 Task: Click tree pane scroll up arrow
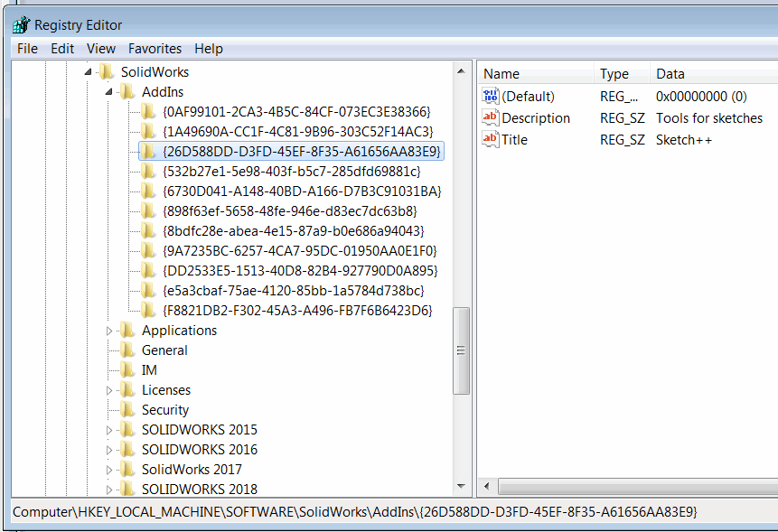click(462, 70)
